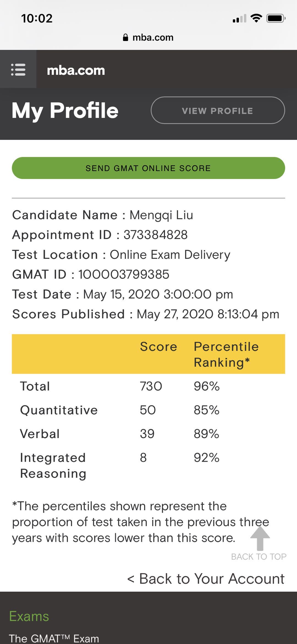Click the mba.com logo in header

(x=76, y=70)
